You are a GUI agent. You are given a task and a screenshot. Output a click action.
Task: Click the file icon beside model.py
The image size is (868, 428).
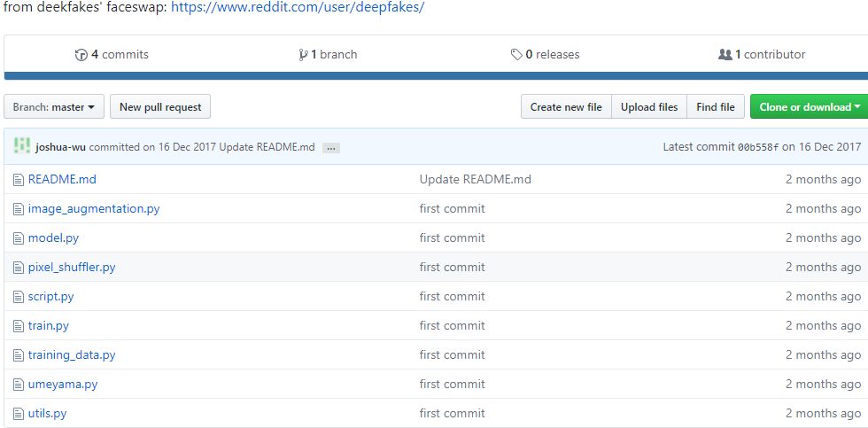19,238
